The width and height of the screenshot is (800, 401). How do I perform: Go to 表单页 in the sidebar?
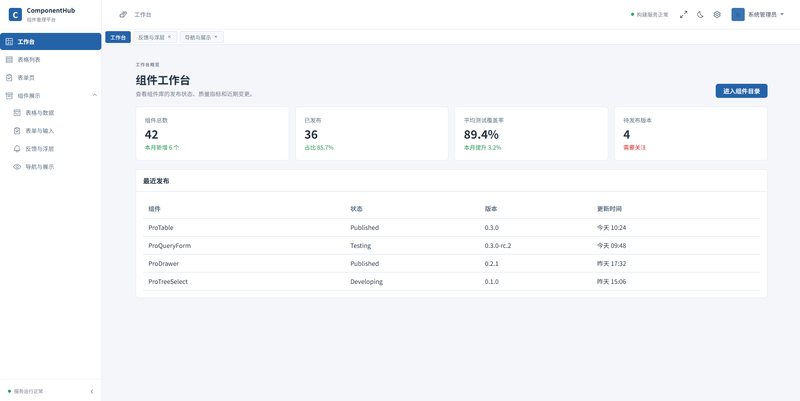51,78
